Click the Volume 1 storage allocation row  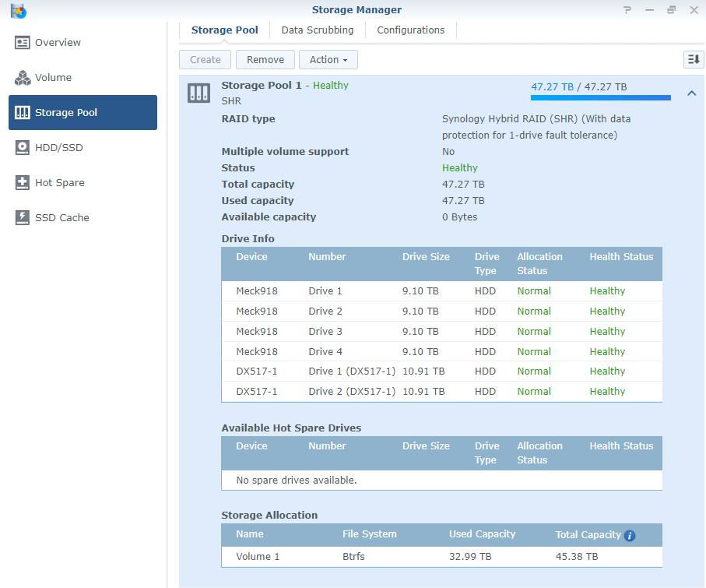click(441, 557)
